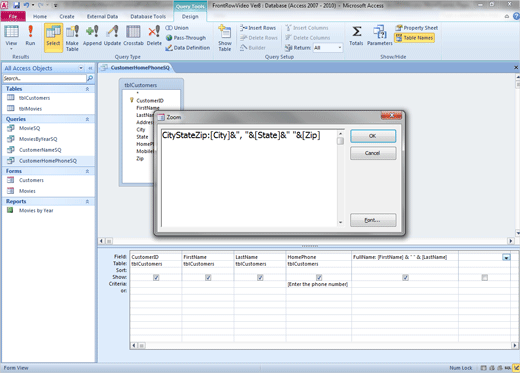Click the Data Definition option
This screenshot has height=373, width=520.
[188, 48]
